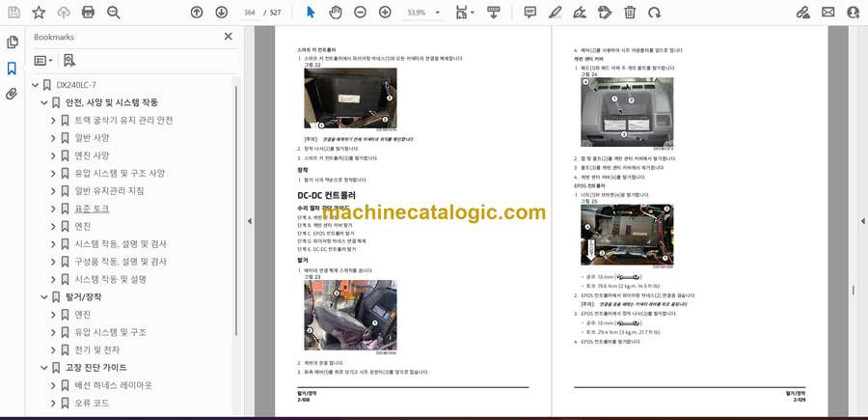
Task: Activate the Hand pan tool
Action: point(336,13)
